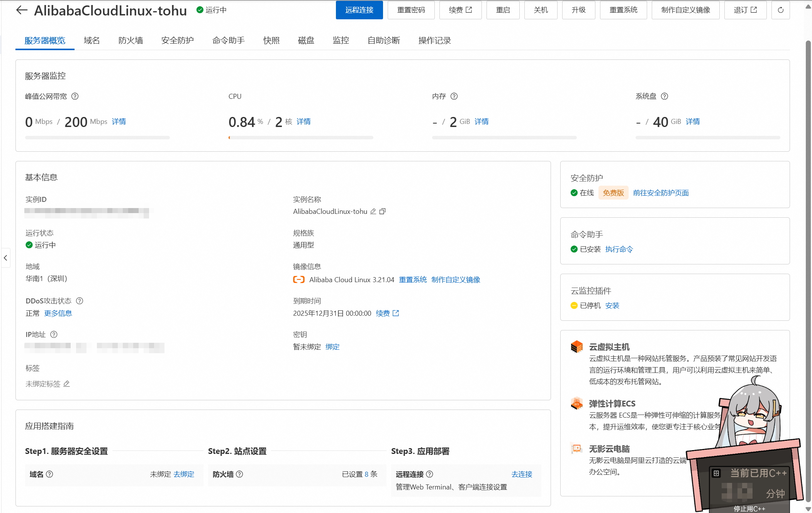Click 重置系统 link beside image info

click(413, 279)
